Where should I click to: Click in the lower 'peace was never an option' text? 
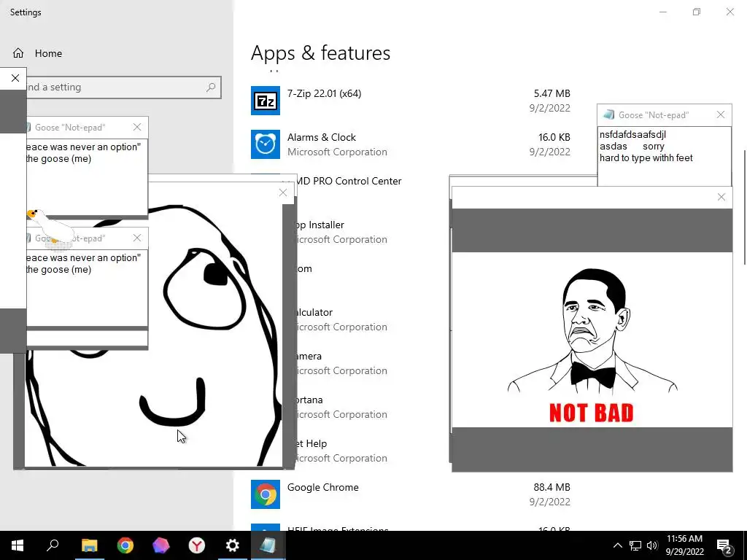tap(87, 287)
